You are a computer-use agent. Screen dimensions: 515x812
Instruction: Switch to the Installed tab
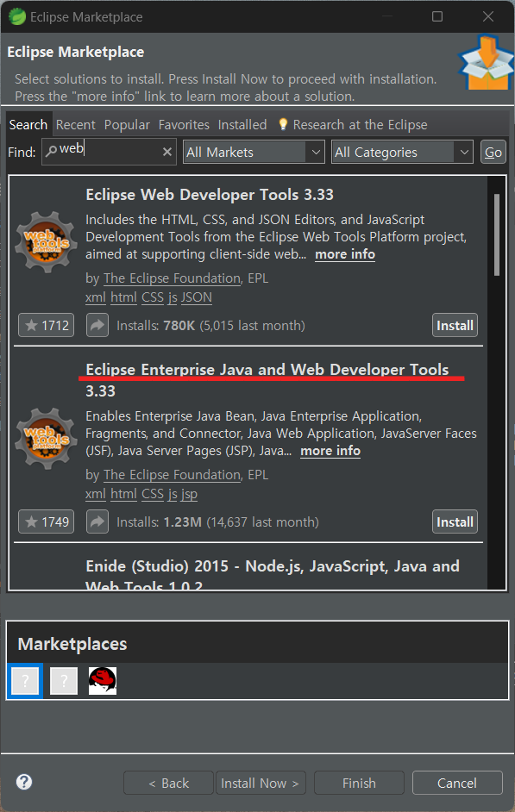click(x=242, y=125)
